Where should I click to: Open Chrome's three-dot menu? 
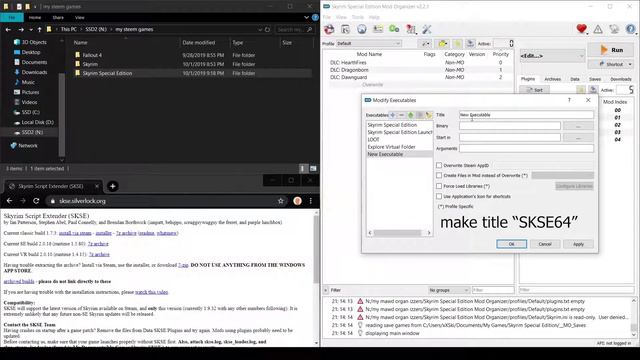(311, 201)
